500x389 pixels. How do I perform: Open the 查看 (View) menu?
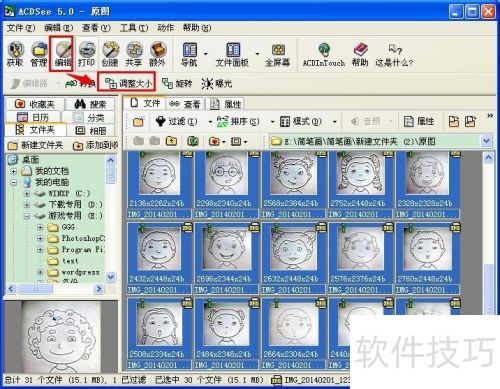pos(96,28)
